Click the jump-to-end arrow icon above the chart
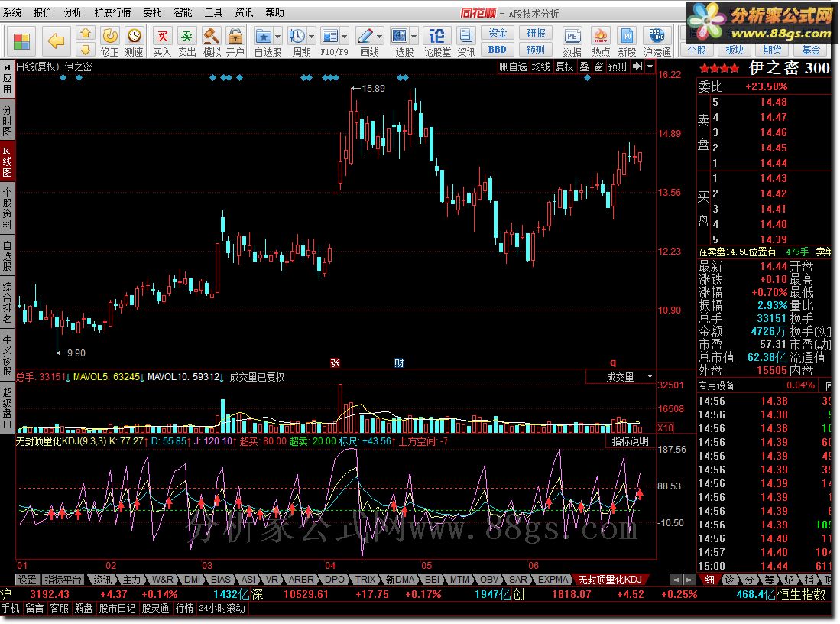This screenshot has width=840, height=624. [637, 67]
